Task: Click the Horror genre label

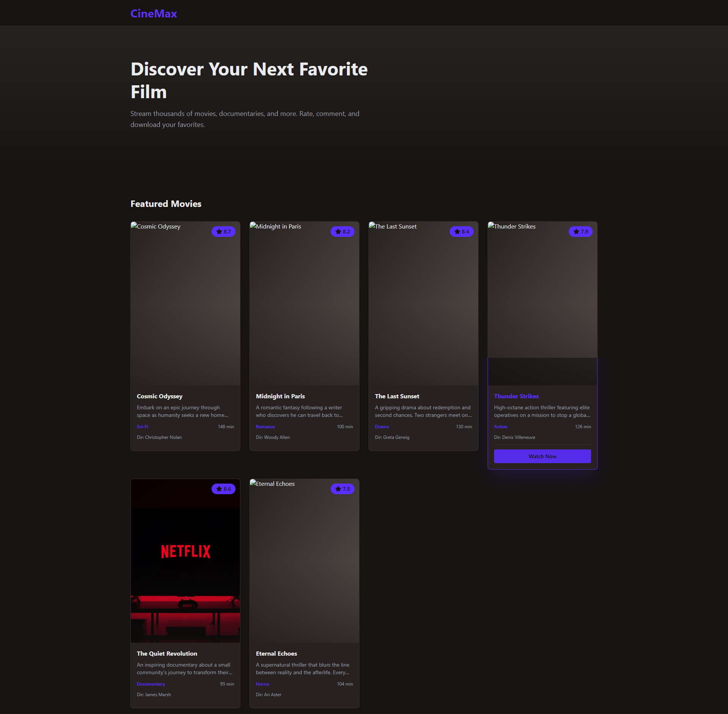Action: [262, 684]
